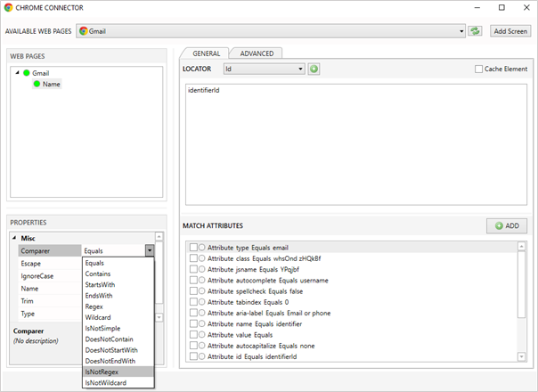
Task: Choose Regex from the comparer list
Action: (x=118, y=306)
